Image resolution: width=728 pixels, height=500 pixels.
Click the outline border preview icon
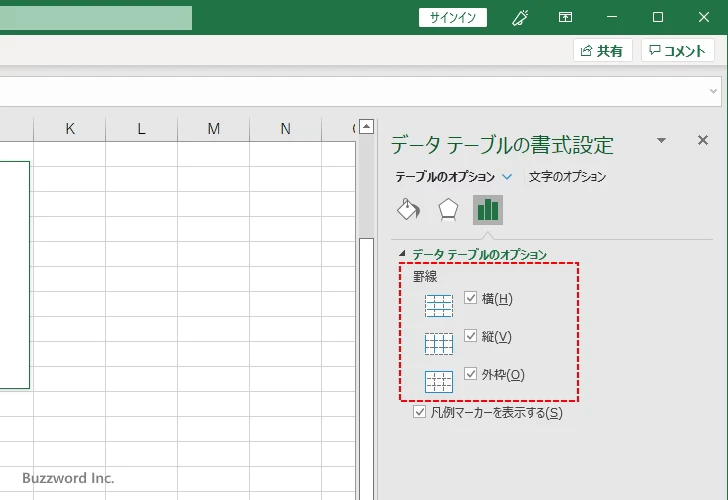tap(439, 382)
